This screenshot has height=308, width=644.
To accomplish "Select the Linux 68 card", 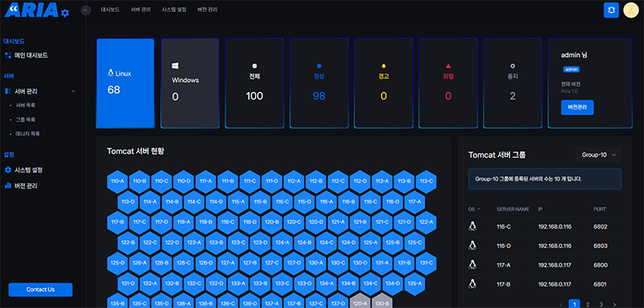I will pyautogui.click(x=126, y=84).
